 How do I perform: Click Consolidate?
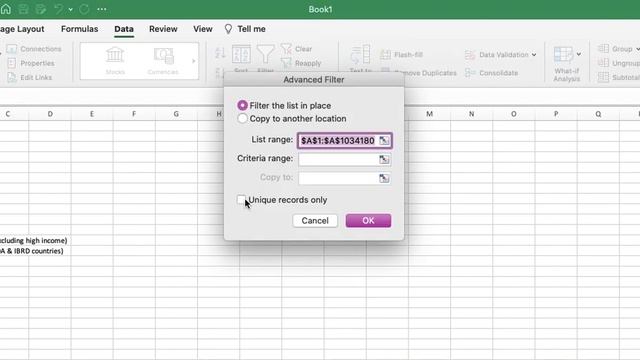coord(492,73)
